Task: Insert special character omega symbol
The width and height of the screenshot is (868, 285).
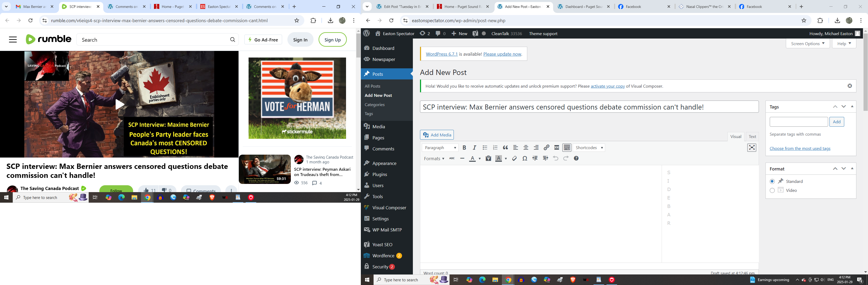Action: [525, 159]
